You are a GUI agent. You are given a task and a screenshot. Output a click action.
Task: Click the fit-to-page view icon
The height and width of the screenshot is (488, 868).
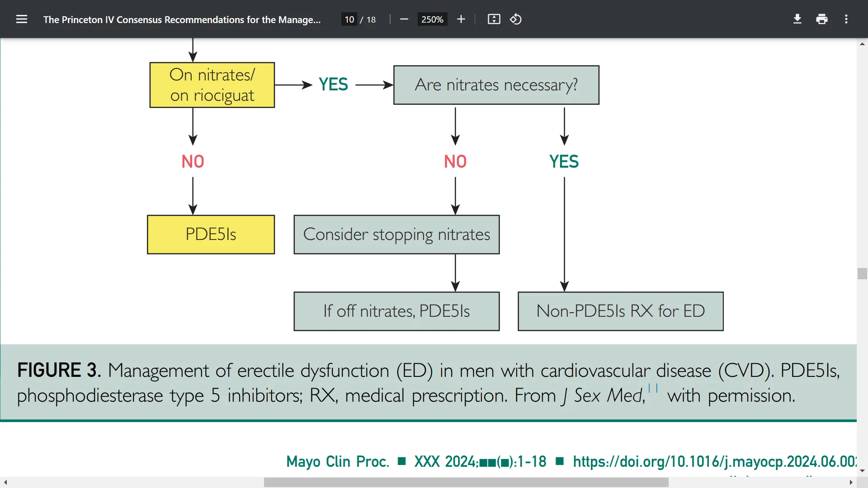pyautogui.click(x=493, y=19)
